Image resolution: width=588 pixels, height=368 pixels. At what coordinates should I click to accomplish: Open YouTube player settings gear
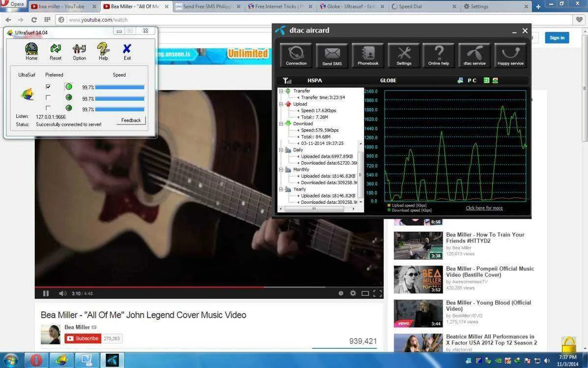point(353,293)
